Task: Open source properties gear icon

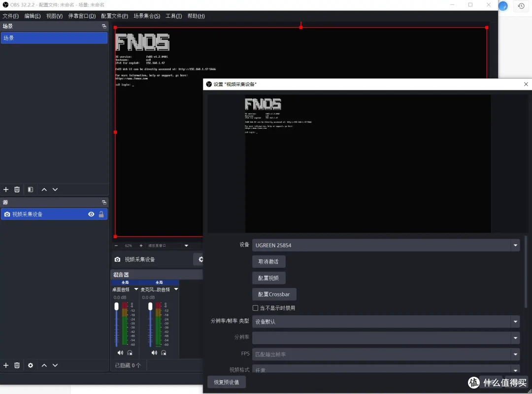Action: (31, 365)
